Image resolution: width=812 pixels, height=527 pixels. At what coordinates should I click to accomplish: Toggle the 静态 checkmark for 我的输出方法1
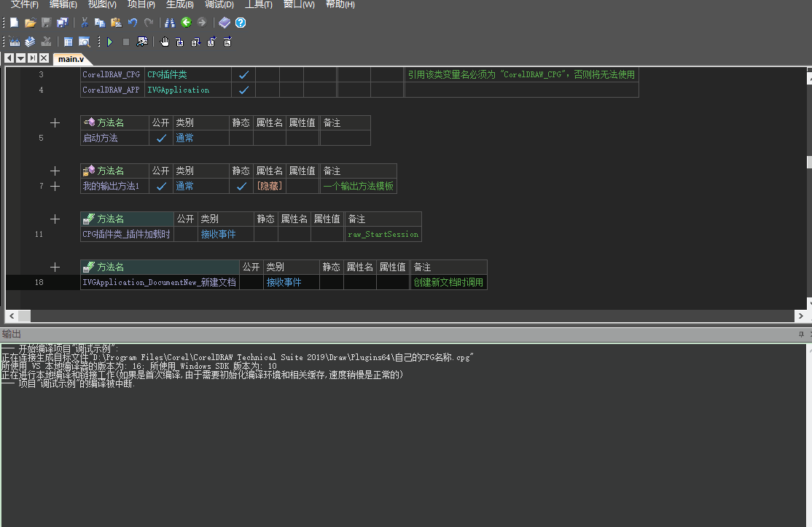click(x=241, y=186)
